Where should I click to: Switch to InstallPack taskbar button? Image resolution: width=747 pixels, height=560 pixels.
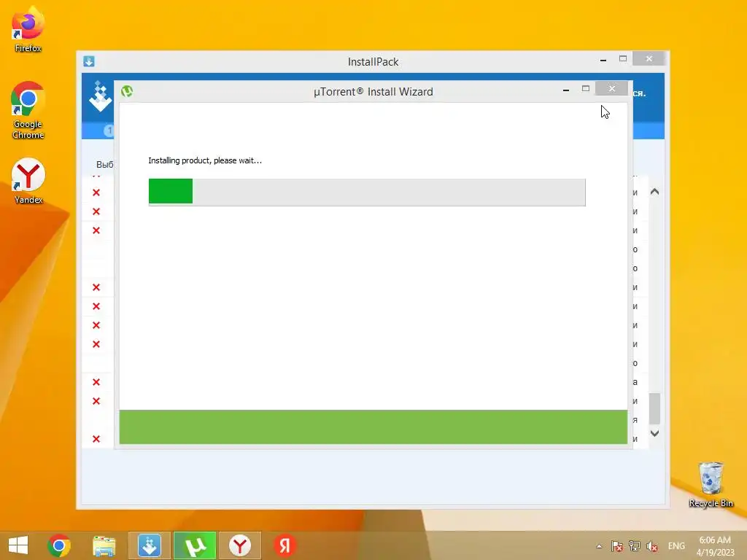point(149,545)
